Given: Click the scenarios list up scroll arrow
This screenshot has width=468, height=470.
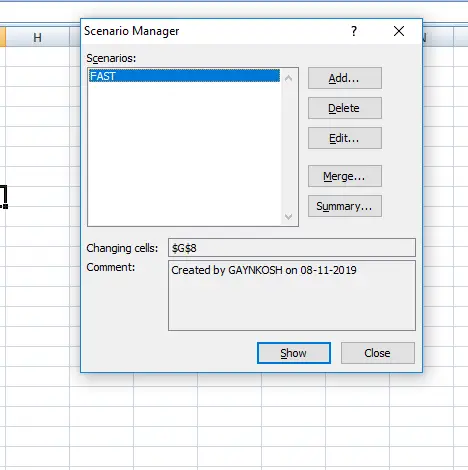Looking at the screenshot, I should (x=289, y=78).
